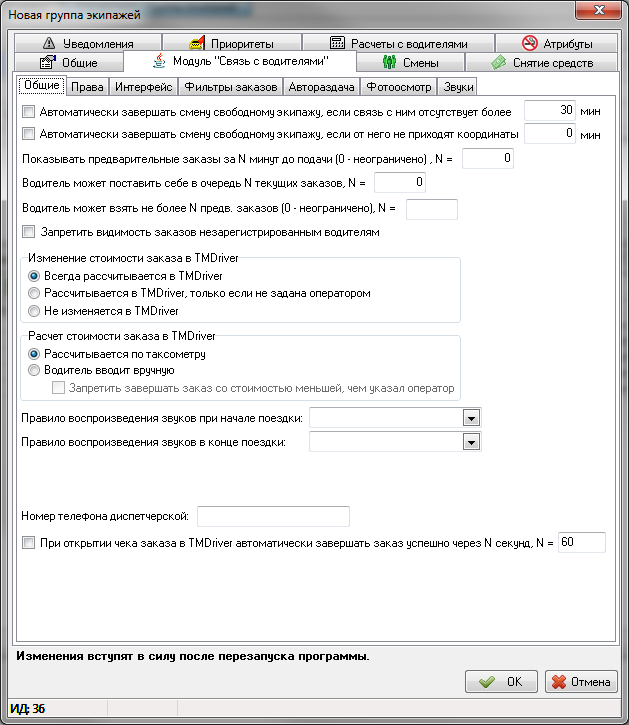The width and height of the screenshot is (629, 725).
Task: Check Запретить завершать заказ со стоимостью меньшей
Action: 58,387
